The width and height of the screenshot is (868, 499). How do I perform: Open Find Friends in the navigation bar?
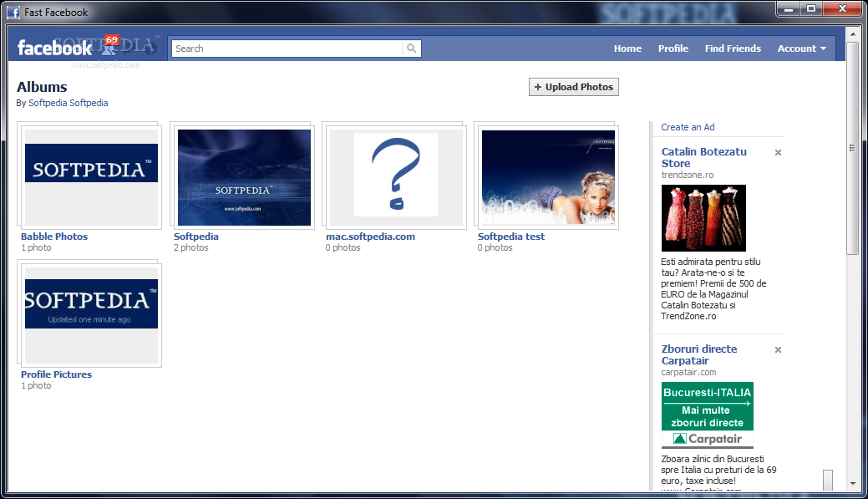coord(733,48)
